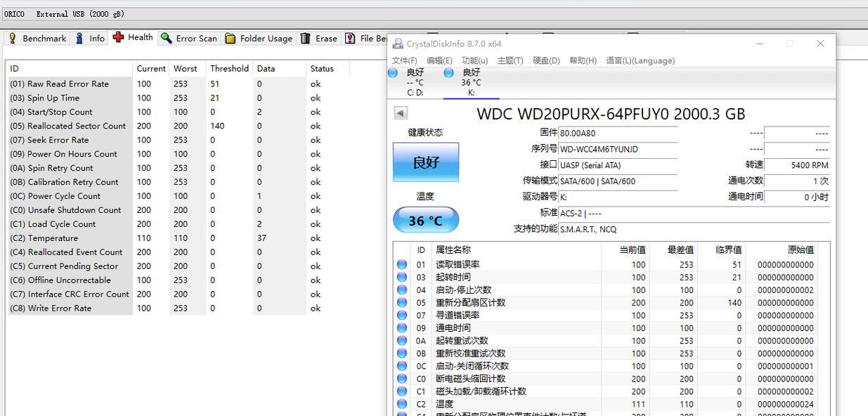Click status circle for attribute 09 通电时间
The image size is (868, 416).
coord(402,327)
